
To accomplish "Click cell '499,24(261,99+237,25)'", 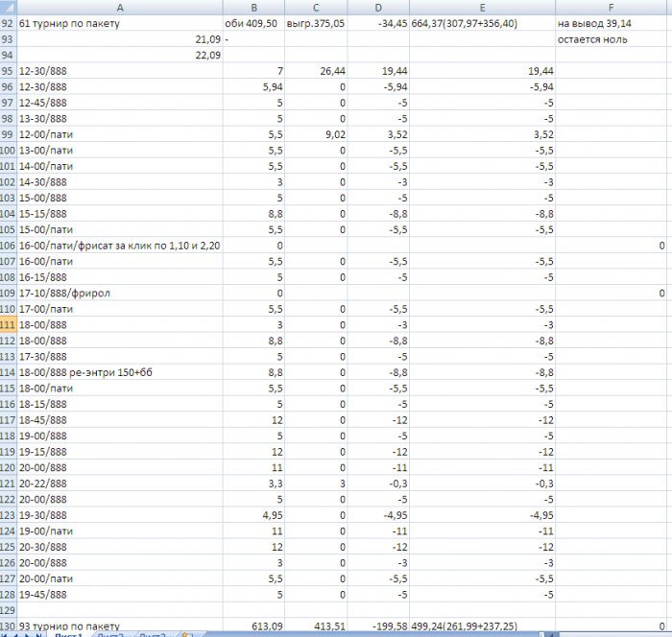I will click(x=482, y=625).
